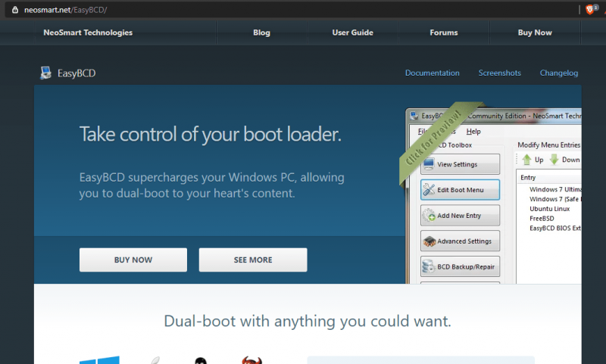Click the Linux penguin icon
This screenshot has width=606, height=364.
(x=201, y=361)
